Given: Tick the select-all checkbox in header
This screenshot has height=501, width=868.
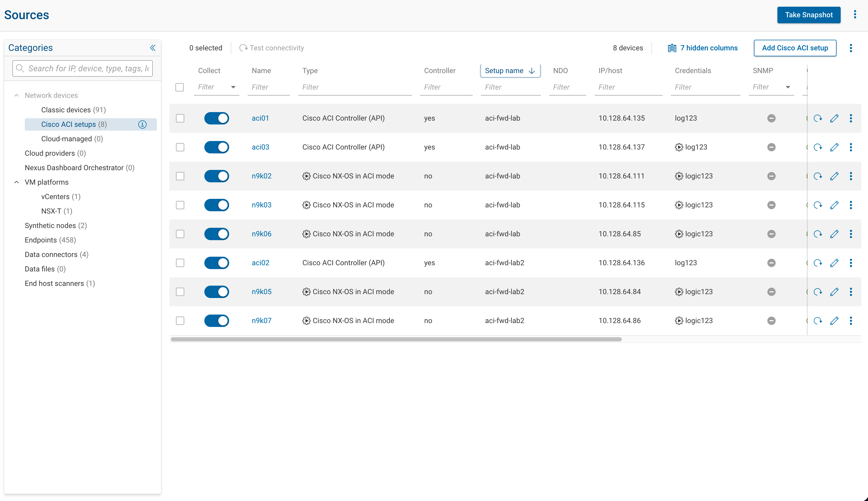Looking at the screenshot, I should [x=179, y=87].
